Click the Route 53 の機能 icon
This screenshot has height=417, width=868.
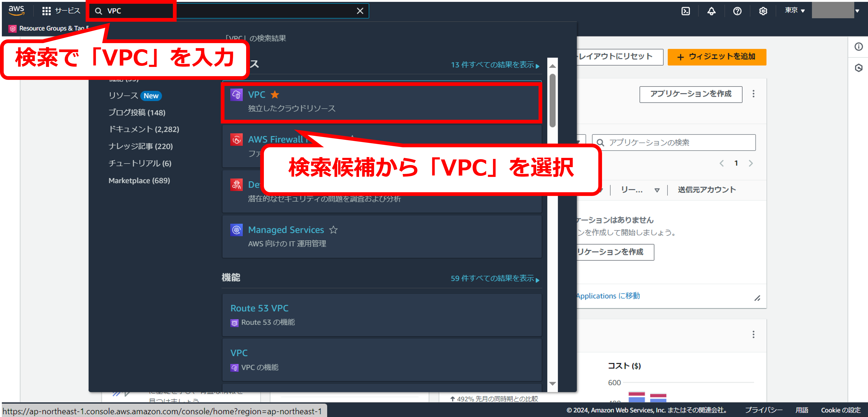234,323
